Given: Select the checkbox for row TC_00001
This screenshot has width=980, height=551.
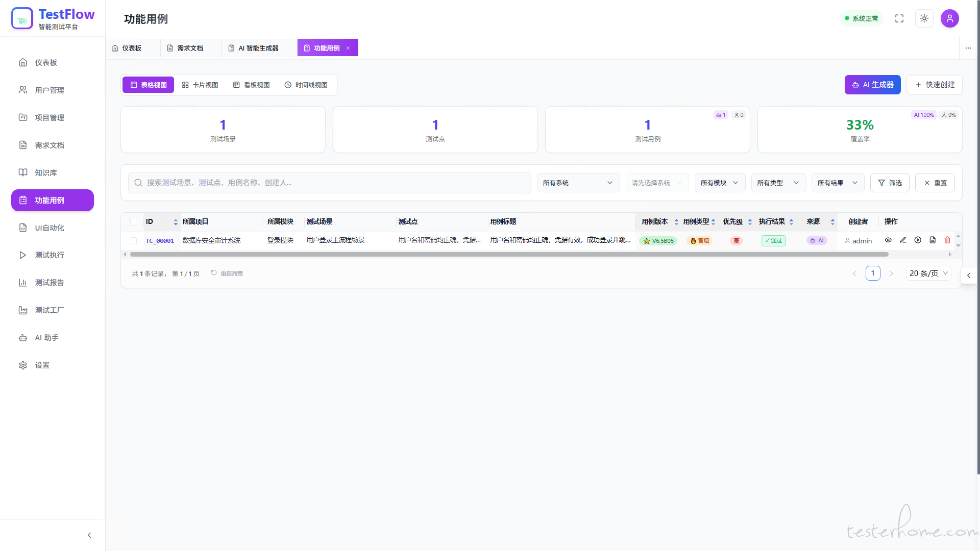Looking at the screenshot, I should [x=134, y=241].
